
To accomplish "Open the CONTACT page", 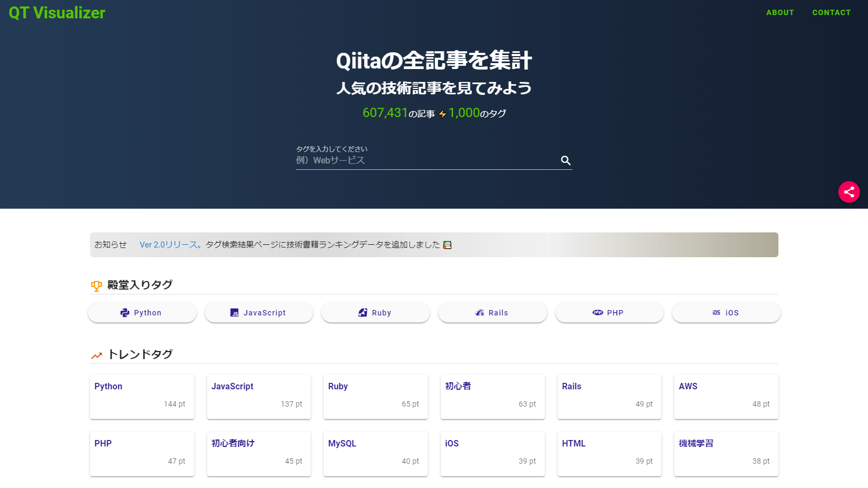I will (831, 12).
